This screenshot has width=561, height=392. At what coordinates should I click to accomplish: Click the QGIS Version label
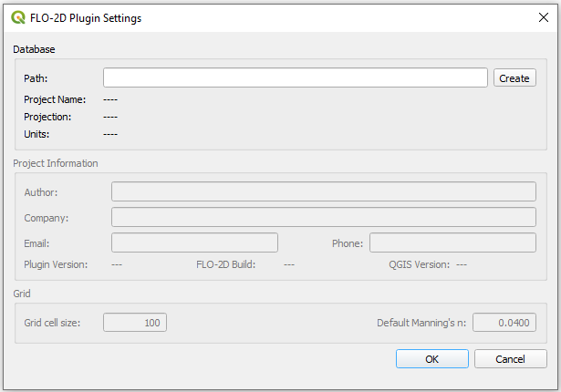[419, 265]
